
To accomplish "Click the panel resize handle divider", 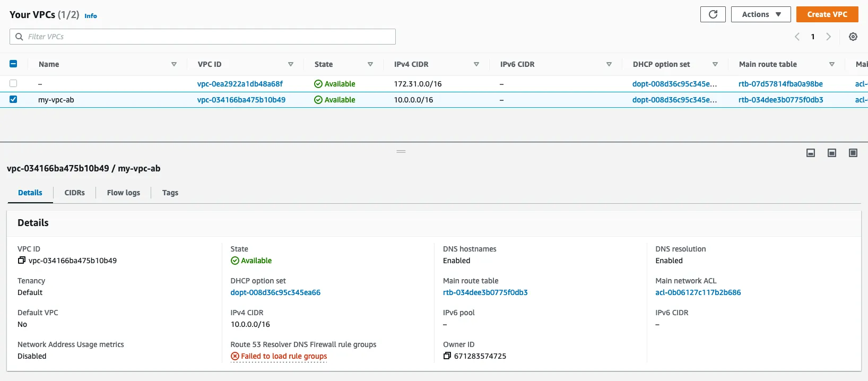I will pos(401,152).
